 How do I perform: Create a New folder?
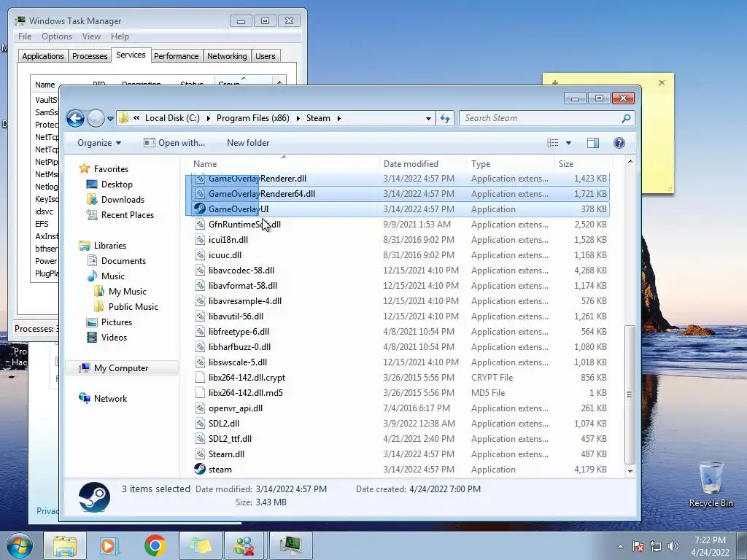click(x=248, y=143)
